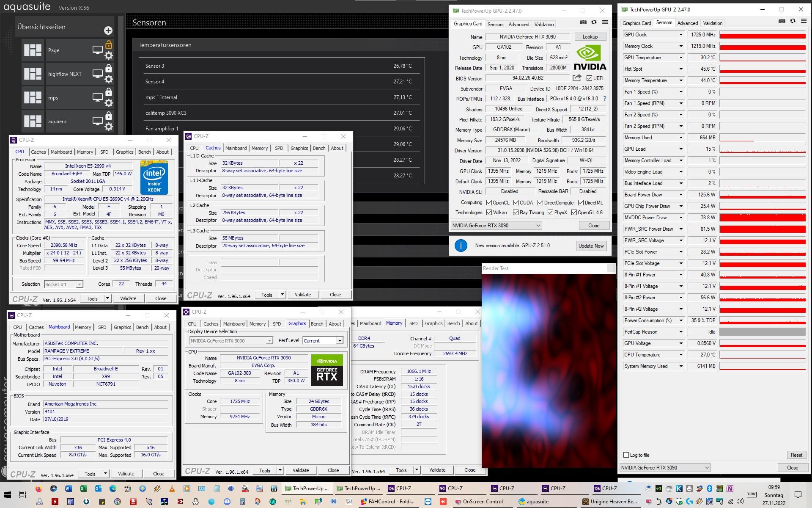The width and height of the screenshot is (812, 508).
Task: Click the refresh icon in GPU-Z Sensors window
Action: pos(793,21)
